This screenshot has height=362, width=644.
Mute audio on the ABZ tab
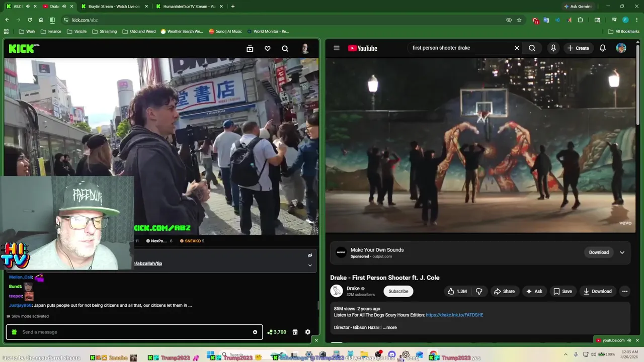[27, 7]
